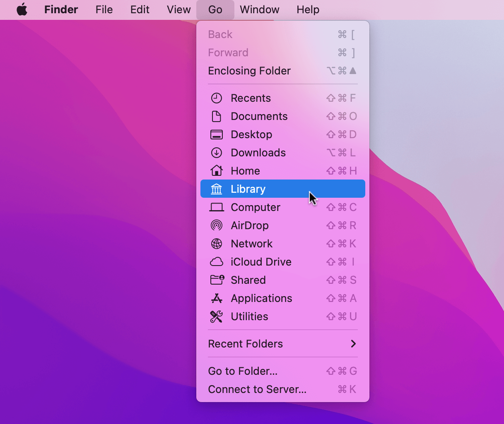The image size is (504, 424).
Task: Open the Apple menu
Action: point(22,10)
